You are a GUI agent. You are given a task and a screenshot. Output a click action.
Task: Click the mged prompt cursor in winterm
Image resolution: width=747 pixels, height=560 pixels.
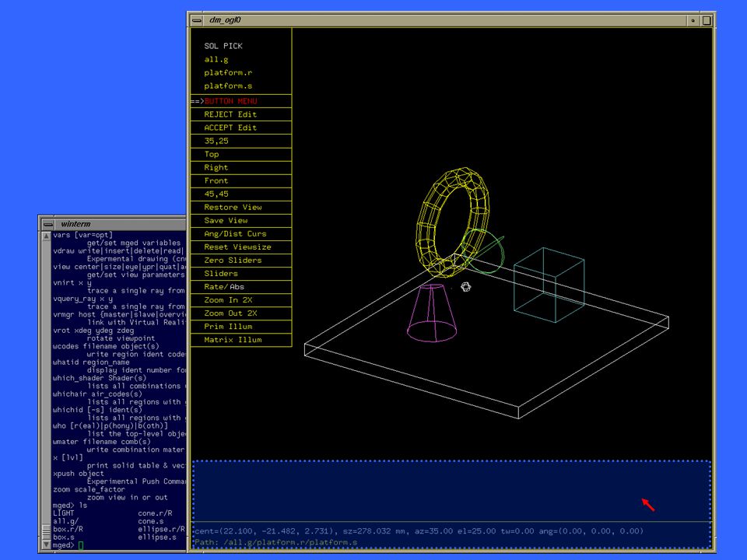(81, 545)
